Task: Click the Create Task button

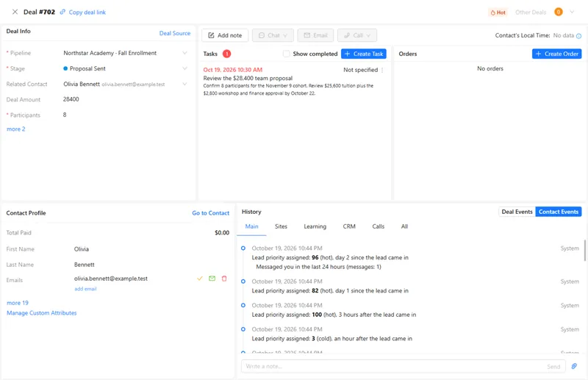Action: (x=364, y=54)
